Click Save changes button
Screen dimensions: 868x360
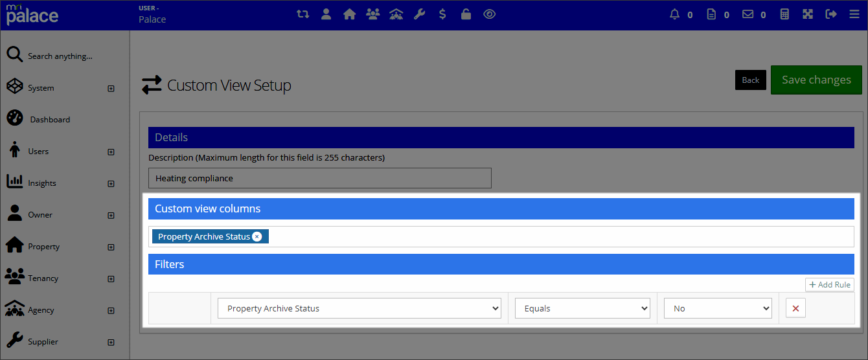click(816, 80)
